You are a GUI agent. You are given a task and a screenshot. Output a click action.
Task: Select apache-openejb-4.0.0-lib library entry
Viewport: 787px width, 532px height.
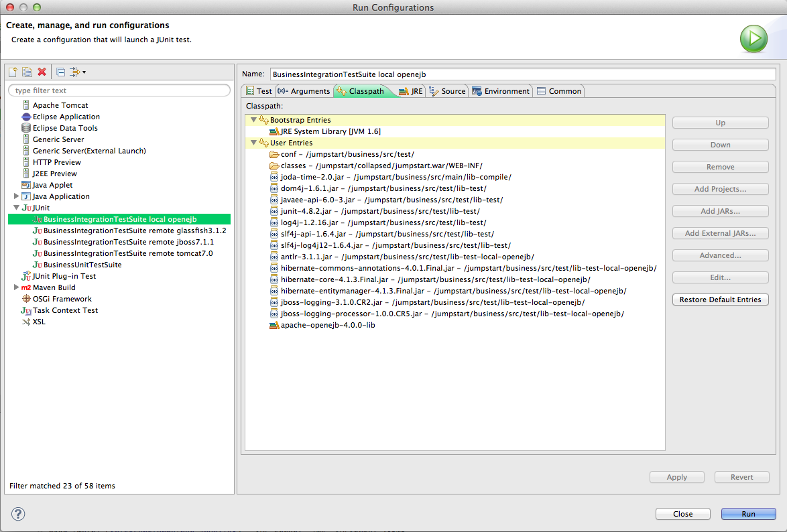pos(322,325)
